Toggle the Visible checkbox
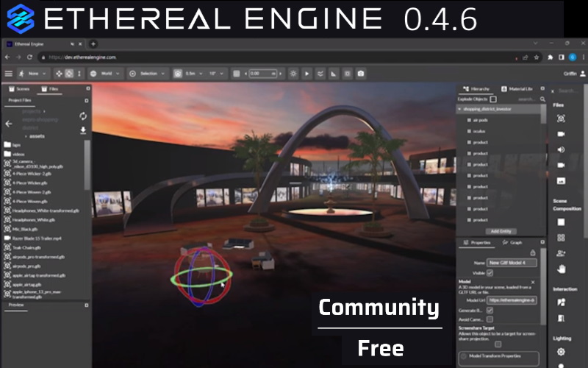The image size is (588, 368). (x=490, y=273)
